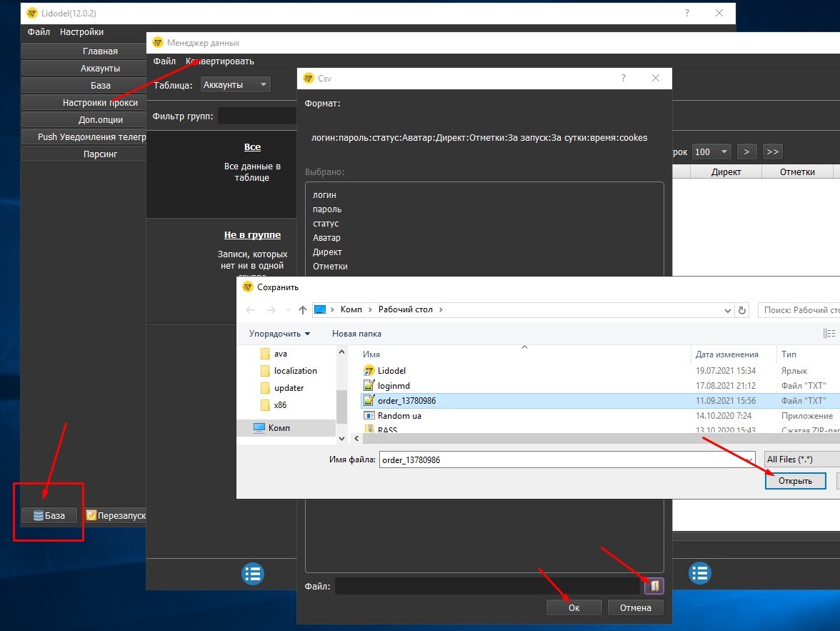
Task: Go to next page with > button
Action: [x=746, y=151]
